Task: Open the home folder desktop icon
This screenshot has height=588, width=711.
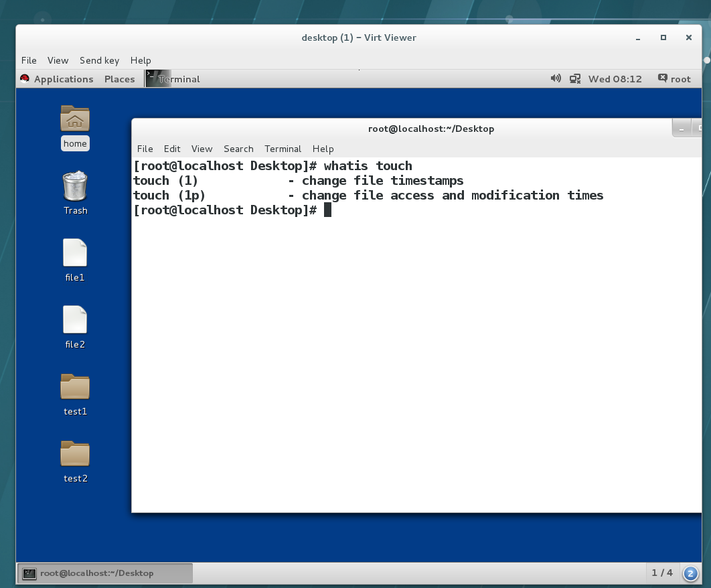Action: [x=75, y=119]
